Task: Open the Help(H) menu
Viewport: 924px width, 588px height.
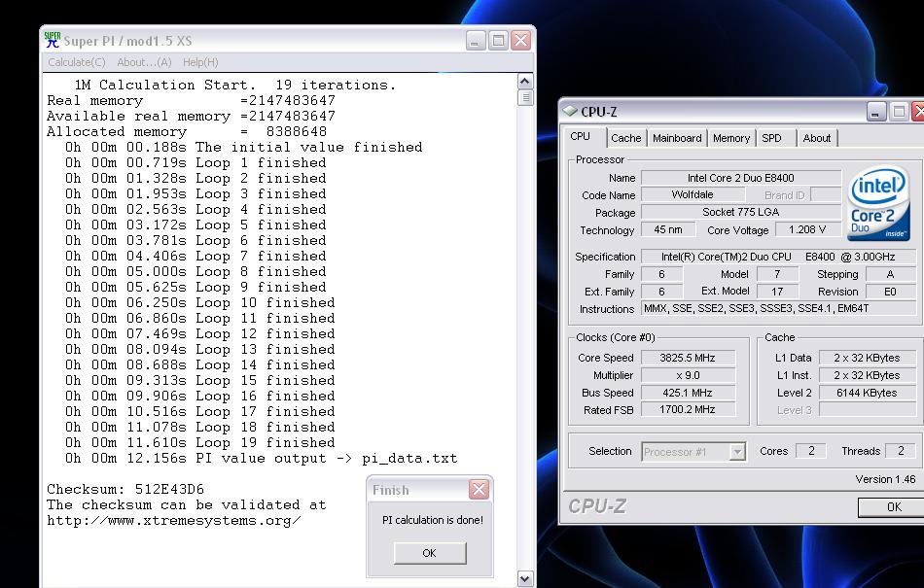Action: pyautogui.click(x=200, y=62)
